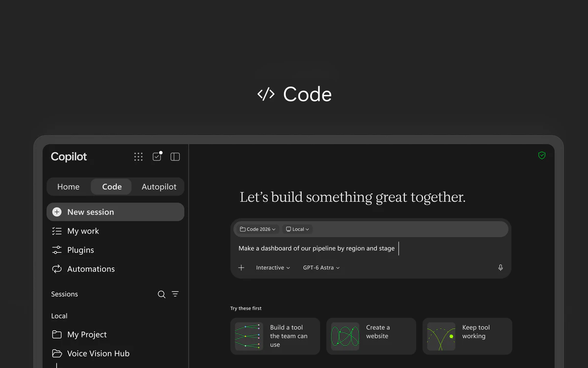This screenshot has width=588, height=368.
Task: Choose the Create a website card
Action: (371, 336)
